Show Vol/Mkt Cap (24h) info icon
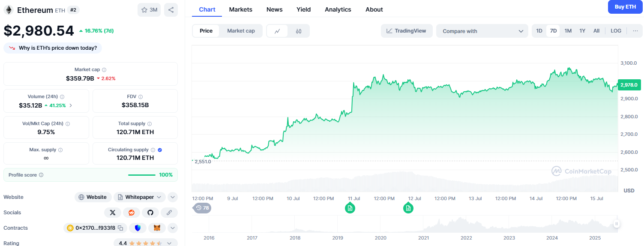 (68, 123)
